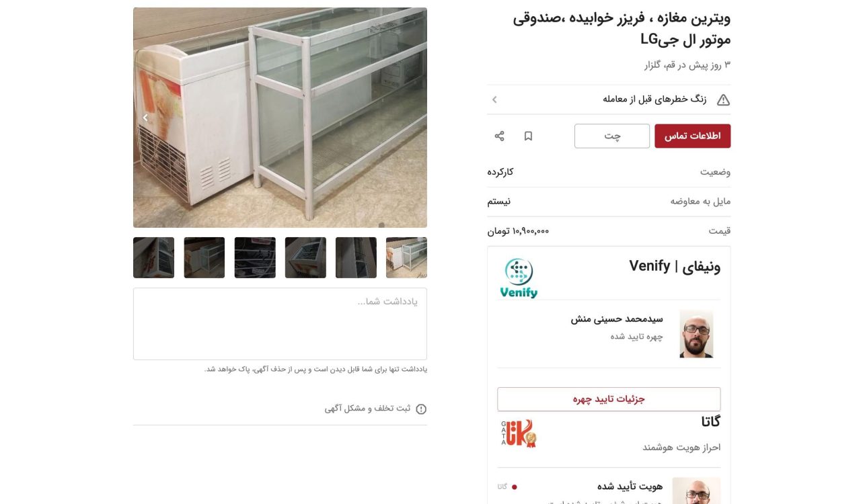Click the Venify logo
This screenshot has width=861, height=504.
[x=519, y=278]
